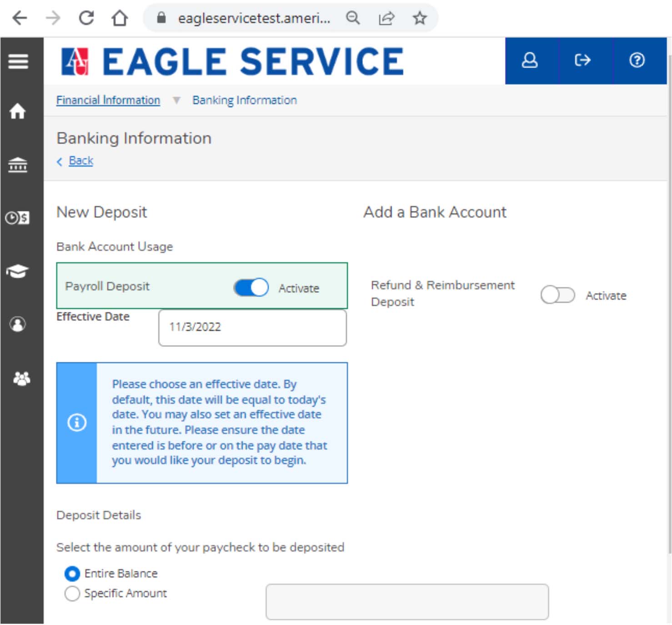
Task: Open the user circle sidebar icon
Action: tap(18, 324)
